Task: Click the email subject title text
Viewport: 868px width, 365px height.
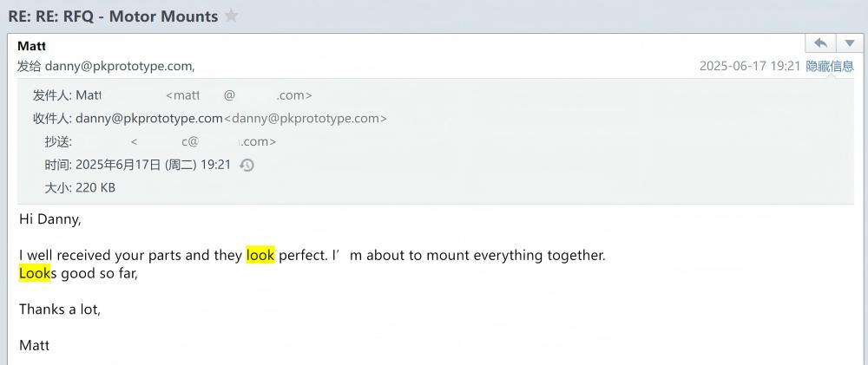Action: pyautogui.click(x=113, y=16)
